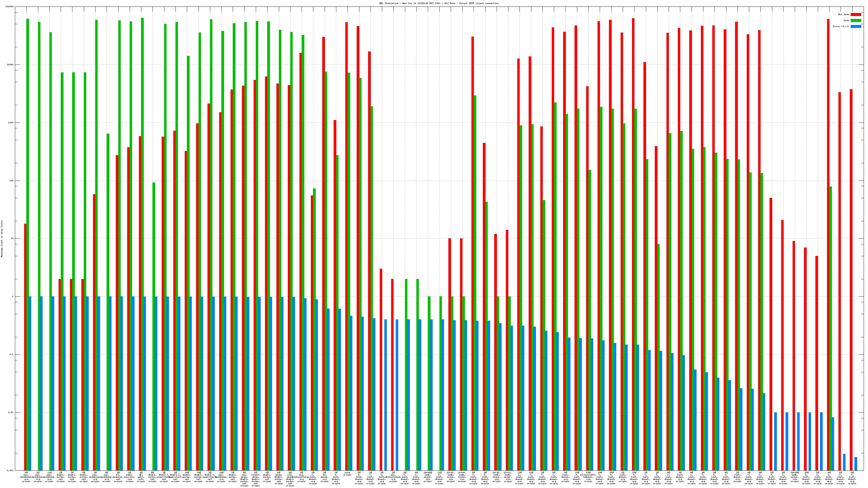The width and height of the screenshot is (868, 488).
Task: Click the Message Count or Spam Score axis label
Action: point(2,239)
